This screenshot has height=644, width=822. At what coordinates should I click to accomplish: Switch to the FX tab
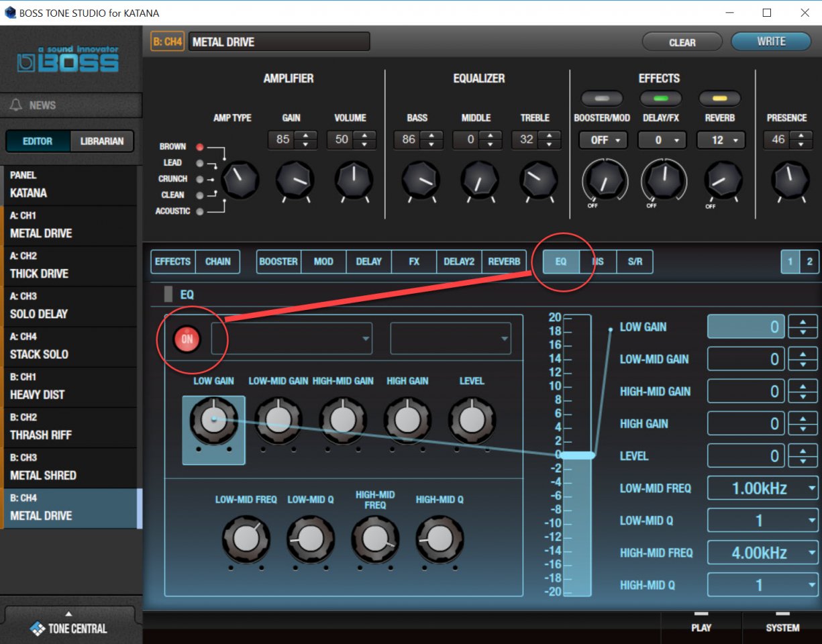(414, 262)
